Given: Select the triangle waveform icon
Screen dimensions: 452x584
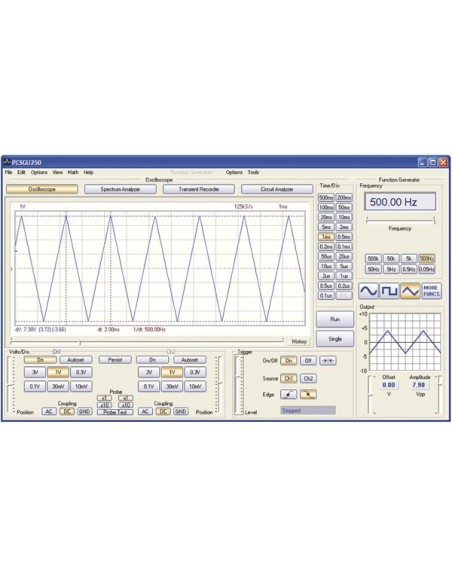Looking at the screenshot, I should 410,291.
